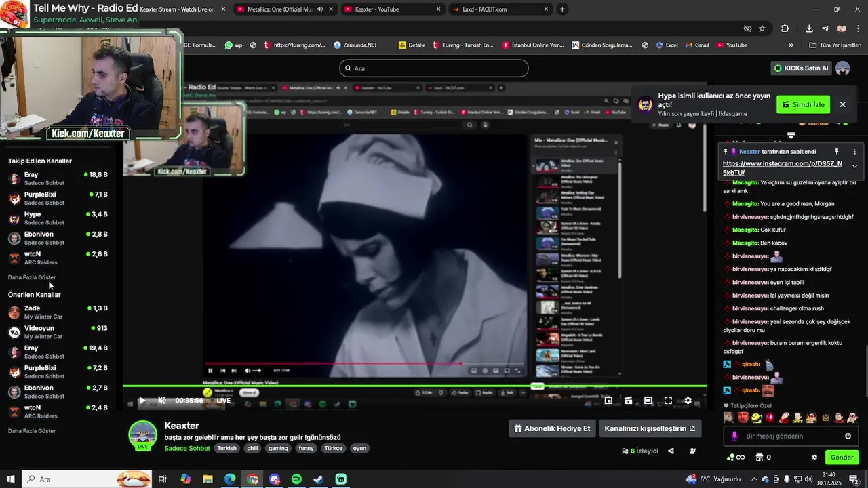This screenshot has height=488, width=868.
Task: Open Tüm Yer İşaretleri folder
Action: tap(835, 45)
